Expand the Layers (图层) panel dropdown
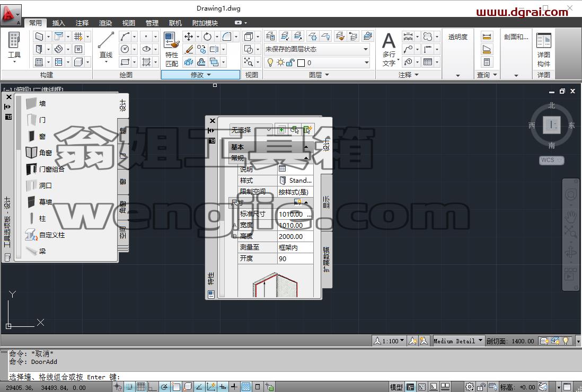 [319, 75]
